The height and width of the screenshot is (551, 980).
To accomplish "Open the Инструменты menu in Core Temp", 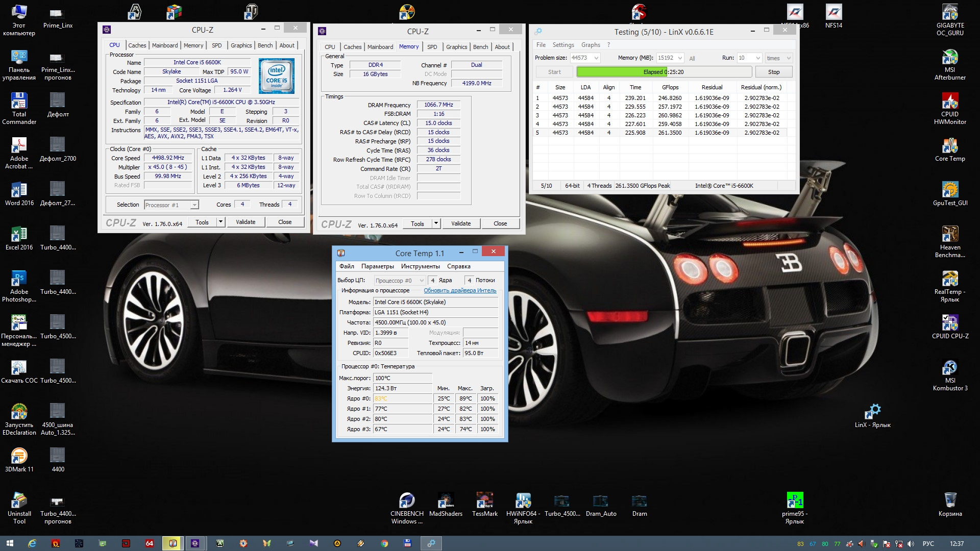I will coord(420,266).
